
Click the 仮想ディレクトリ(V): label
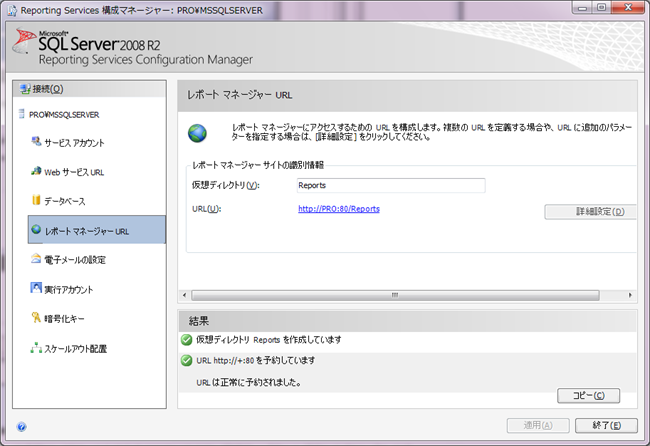click(226, 185)
